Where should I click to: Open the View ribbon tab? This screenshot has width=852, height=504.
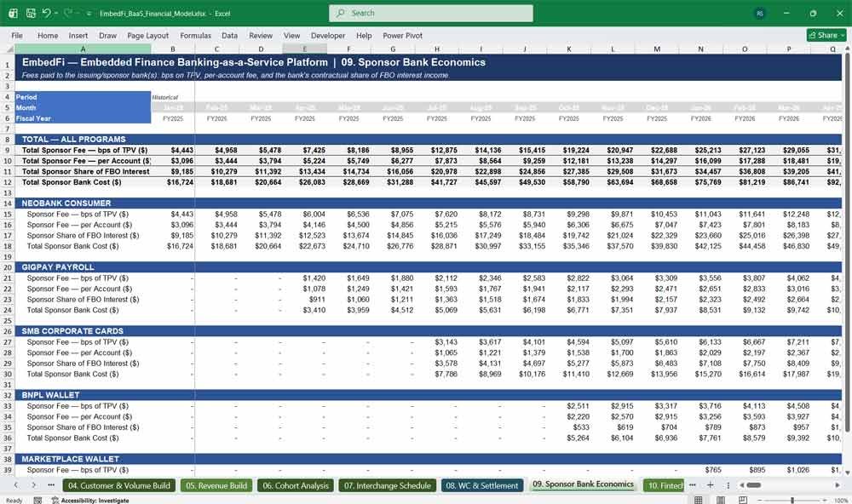click(x=291, y=35)
